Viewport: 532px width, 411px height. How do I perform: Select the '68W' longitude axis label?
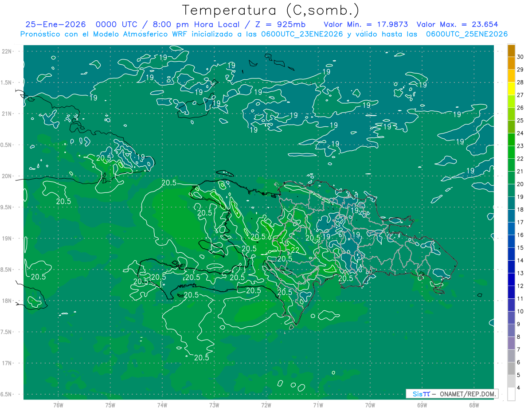[x=474, y=405]
